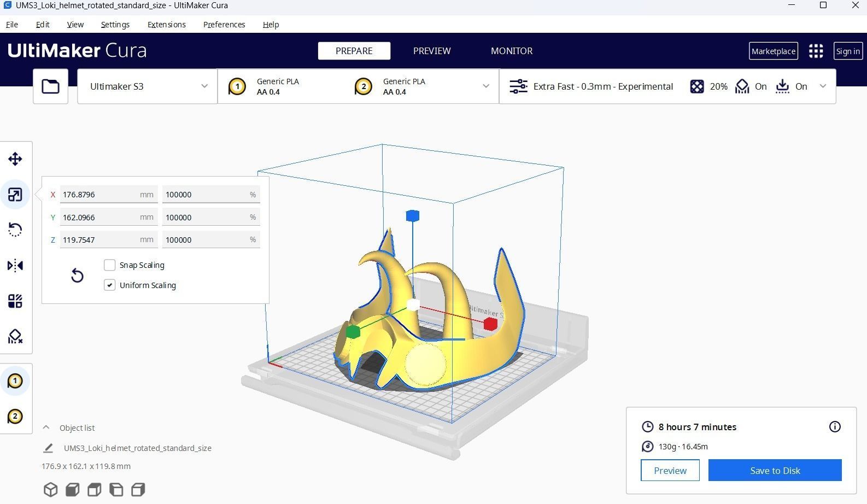Edit the Z size in mm field
The width and height of the screenshot is (867, 504).
point(109,240)
